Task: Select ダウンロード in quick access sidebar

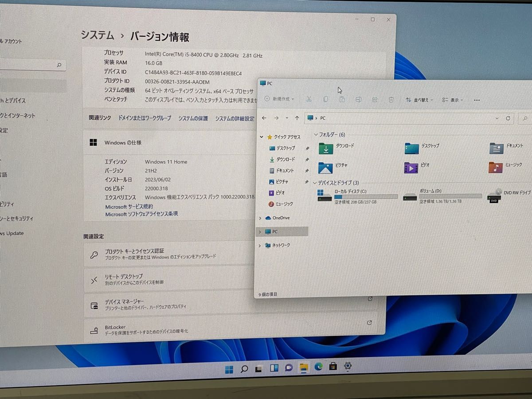Action: pos(282,159)
